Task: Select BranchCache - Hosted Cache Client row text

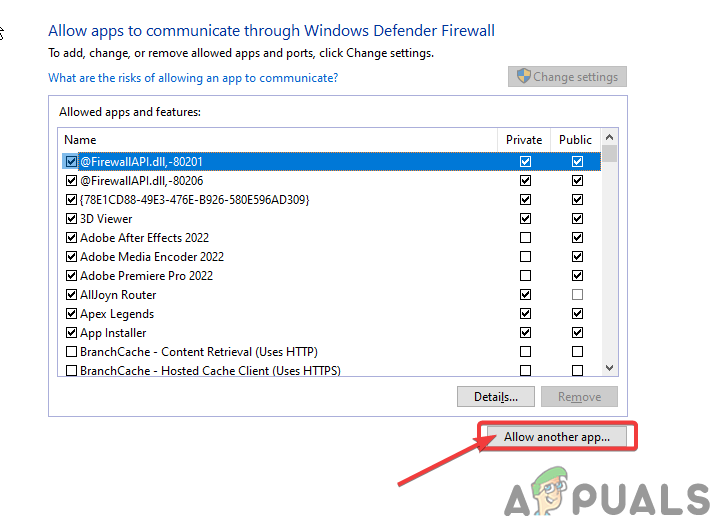Action: [211, 370]
